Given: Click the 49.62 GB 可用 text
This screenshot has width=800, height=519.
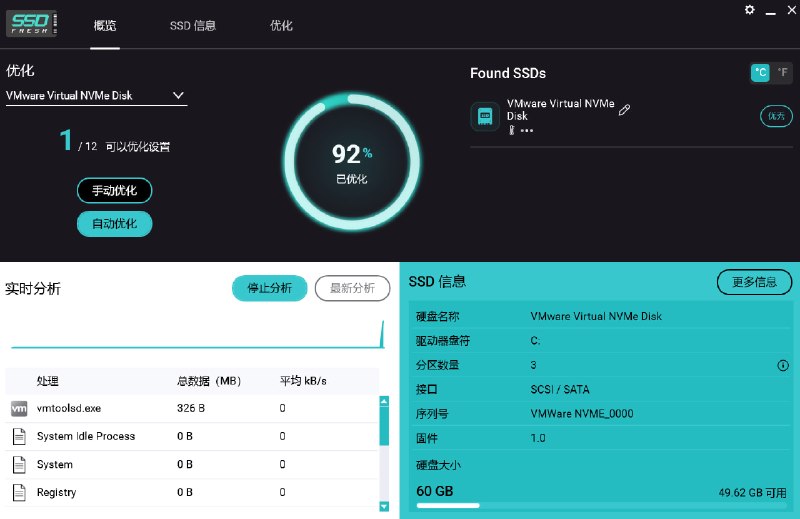Looking at the screenshot, I should point(752,493).
